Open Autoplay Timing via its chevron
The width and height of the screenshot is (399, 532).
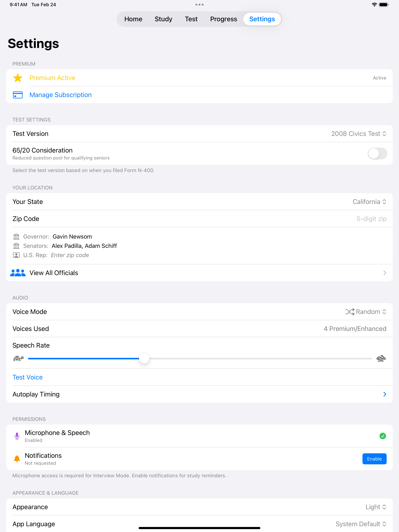(x=385, y=394)
